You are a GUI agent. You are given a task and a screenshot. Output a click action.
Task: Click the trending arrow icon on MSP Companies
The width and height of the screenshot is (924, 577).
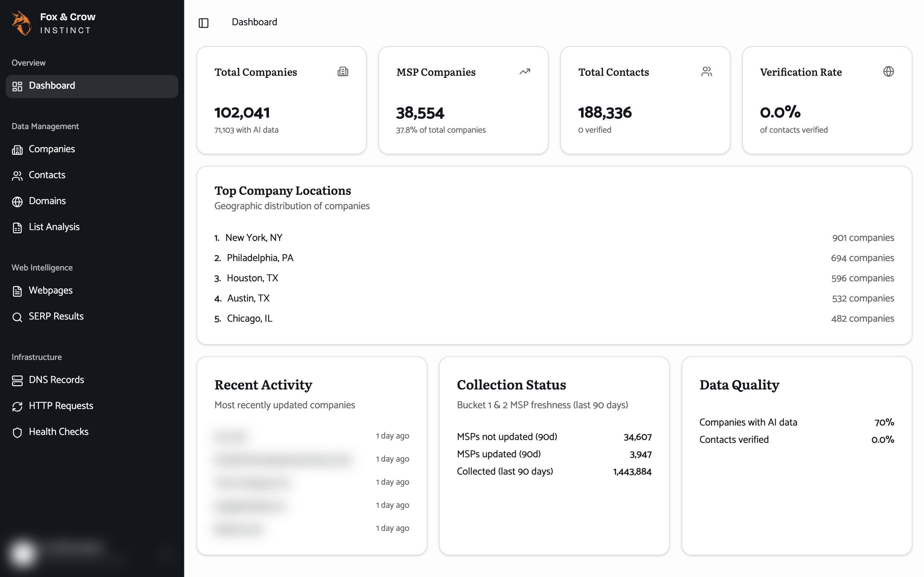[x=524, y=71]
